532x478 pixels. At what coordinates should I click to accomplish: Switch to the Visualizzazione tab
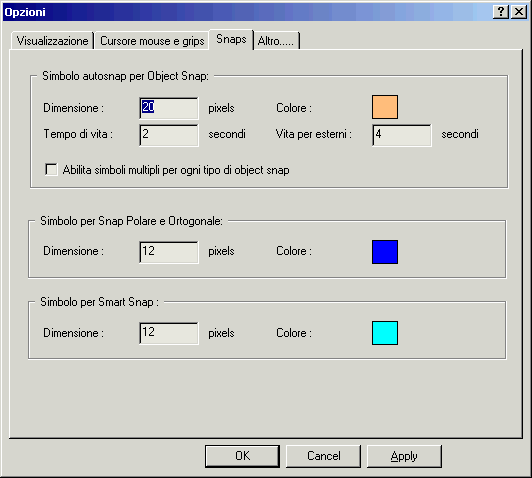pyautogui.click(x=52, y=41)
